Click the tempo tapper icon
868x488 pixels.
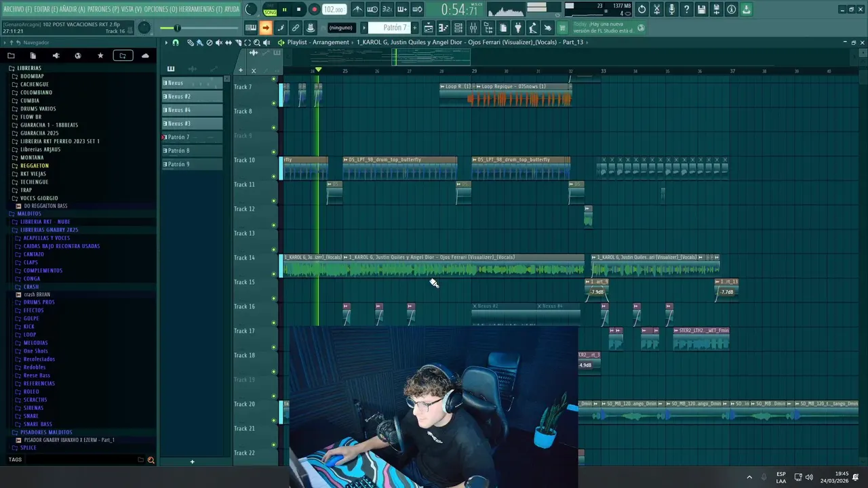point(533,28)
